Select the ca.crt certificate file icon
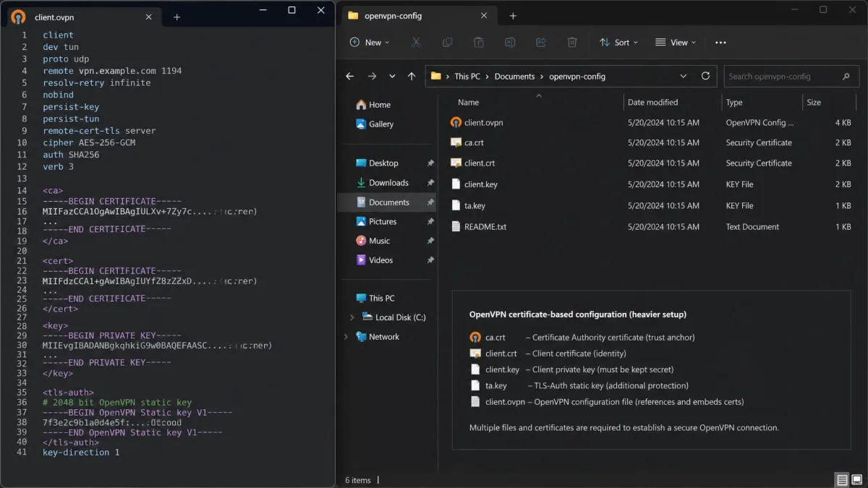 coord(456,143)
